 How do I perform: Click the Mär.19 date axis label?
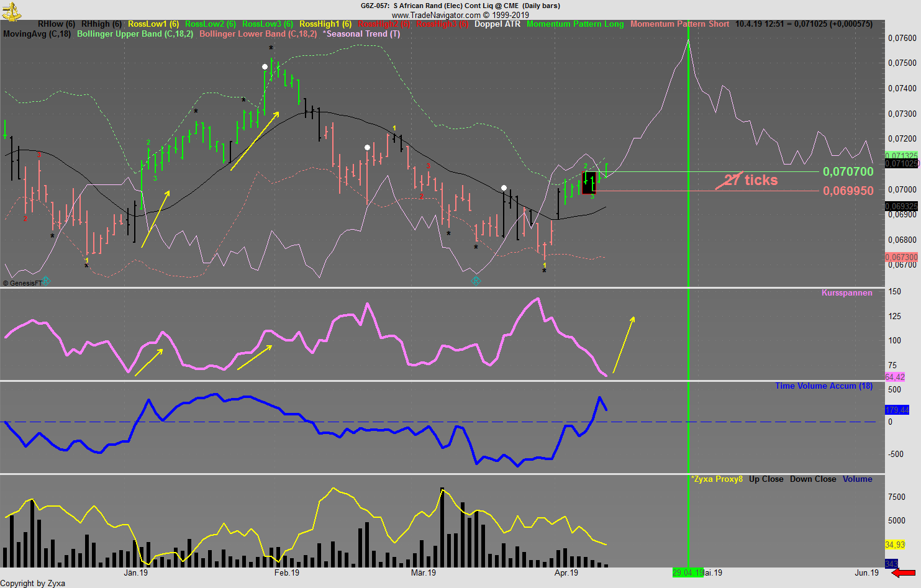424,573
